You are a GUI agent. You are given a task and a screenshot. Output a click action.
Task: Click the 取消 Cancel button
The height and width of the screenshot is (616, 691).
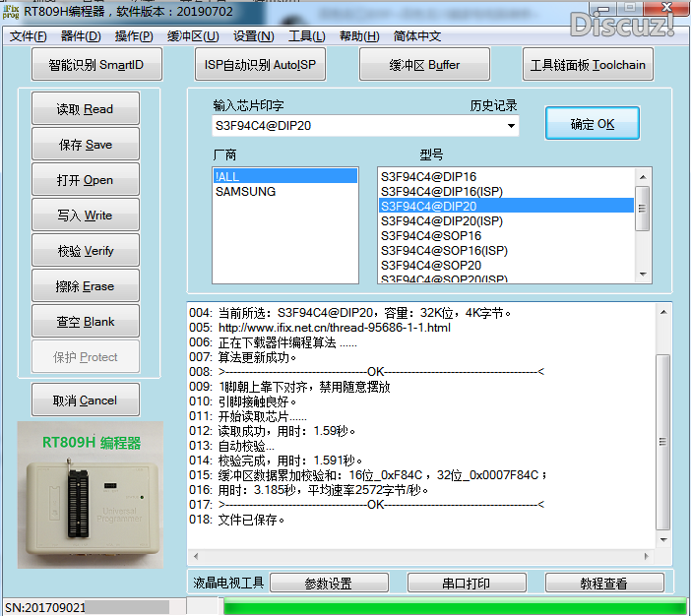(86, 400)
